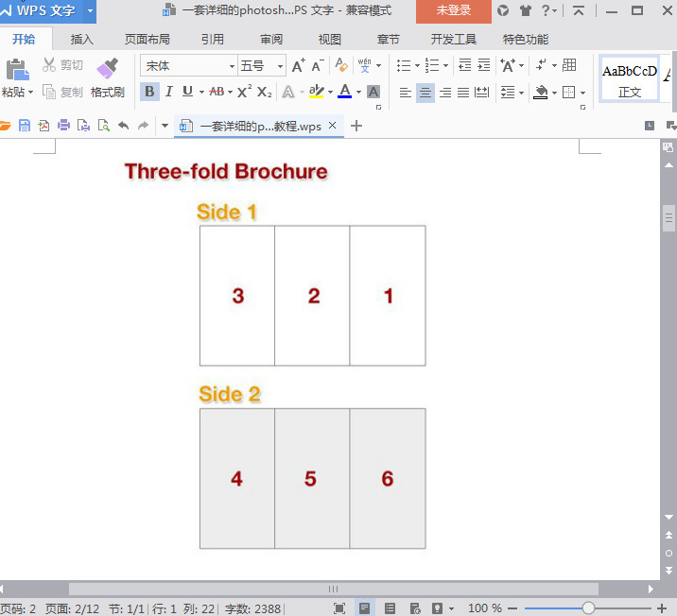This screenshot has width=677, height=616.
Task: Click the Copy (复制) button
Action: pyautogui.click(x=62, y=92)
